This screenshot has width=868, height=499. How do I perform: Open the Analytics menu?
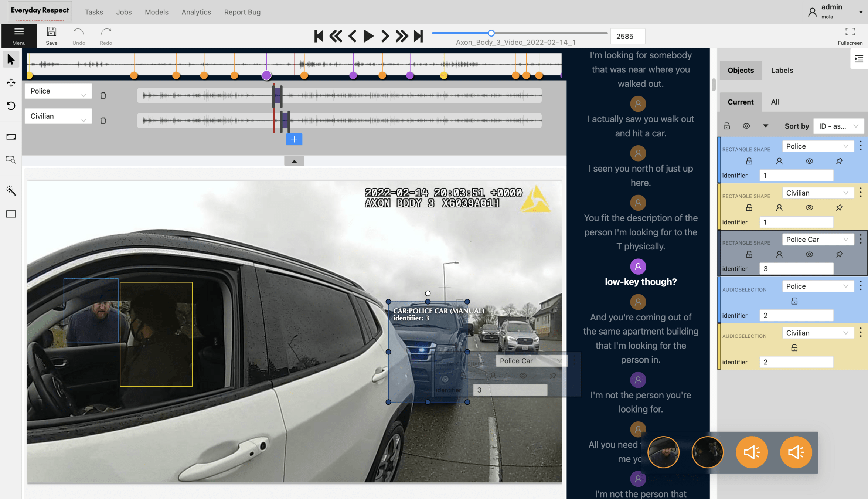[x=196, y=12]
